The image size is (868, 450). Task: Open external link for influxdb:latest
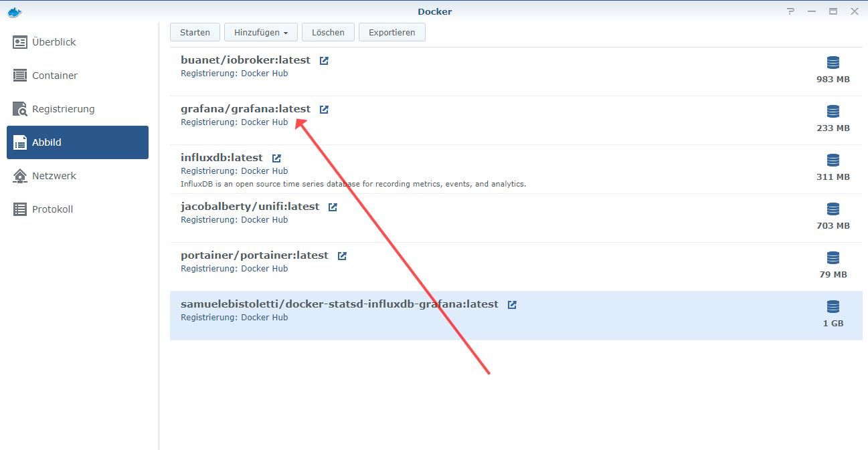[276, 158]
